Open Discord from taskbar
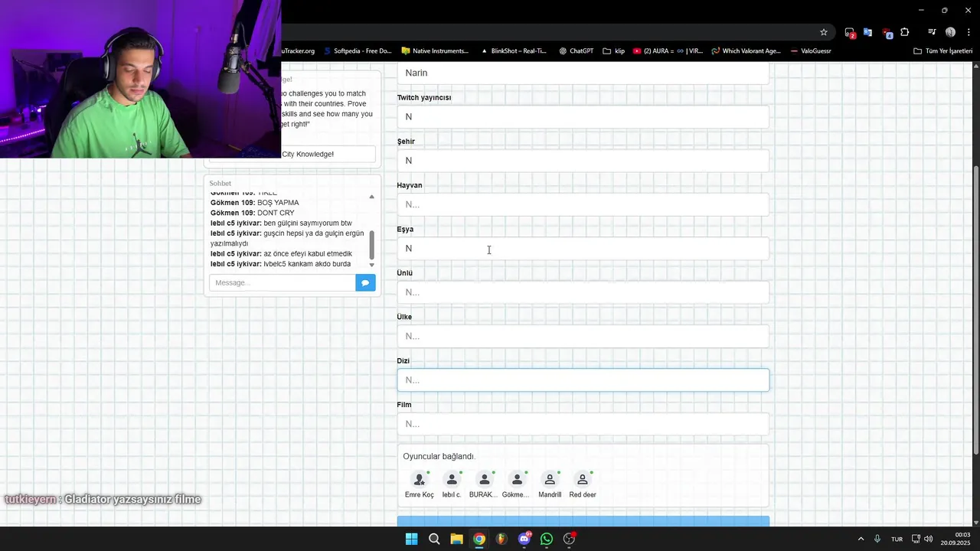Screen dimensions: 980x551 (x=524, y=539)
